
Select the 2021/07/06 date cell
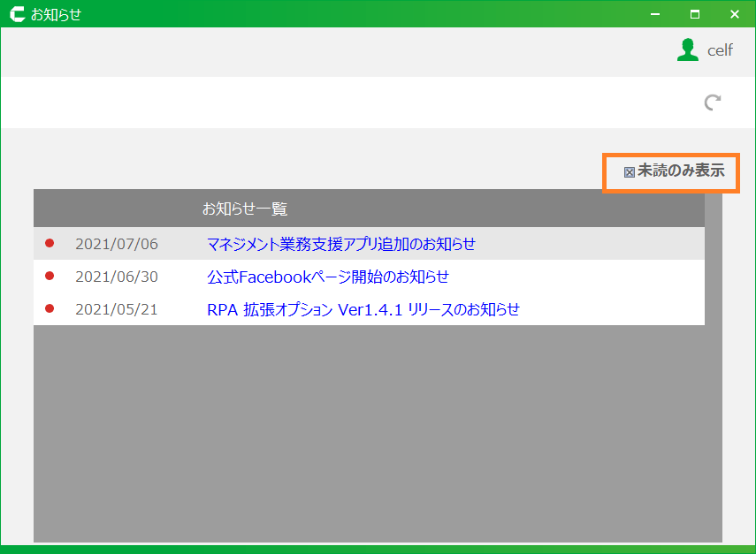pos(117,244)
